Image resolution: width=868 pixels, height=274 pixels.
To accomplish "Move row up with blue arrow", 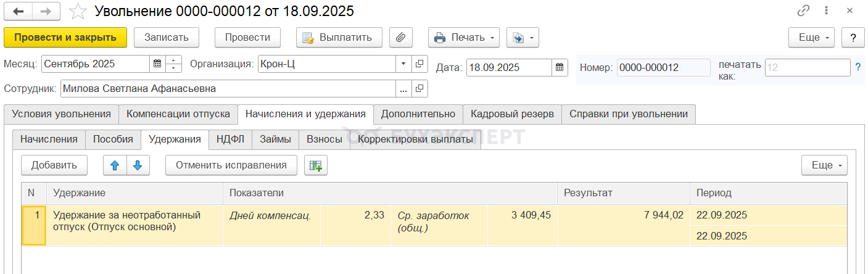I will pyautogui.click(x=115, y=165).
